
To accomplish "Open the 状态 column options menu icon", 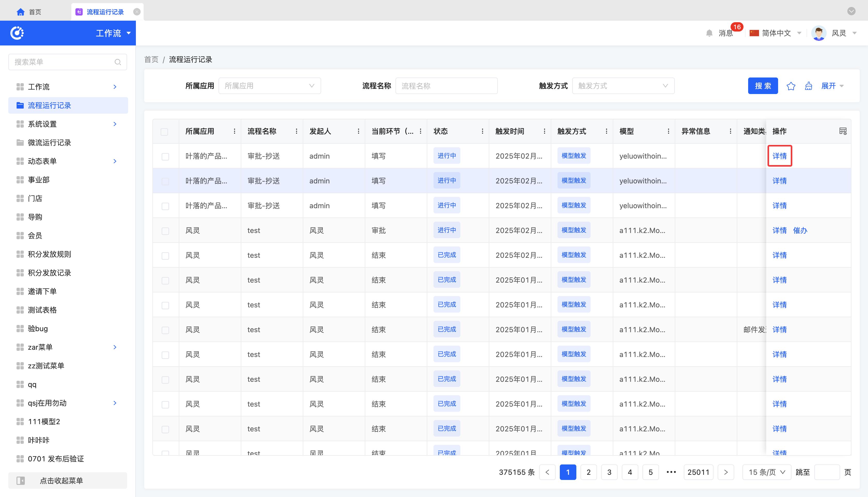I will pyautogui.click(x=482, y=131).
